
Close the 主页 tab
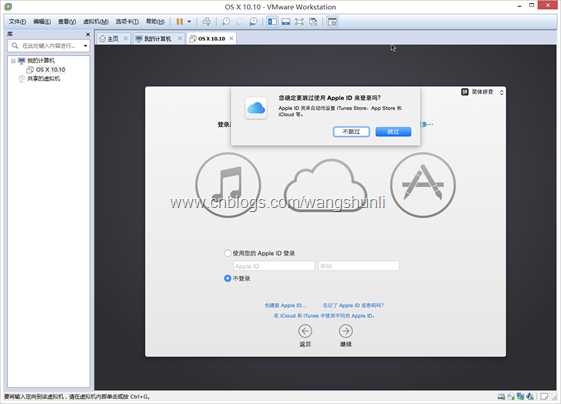(x=126, y=38)
